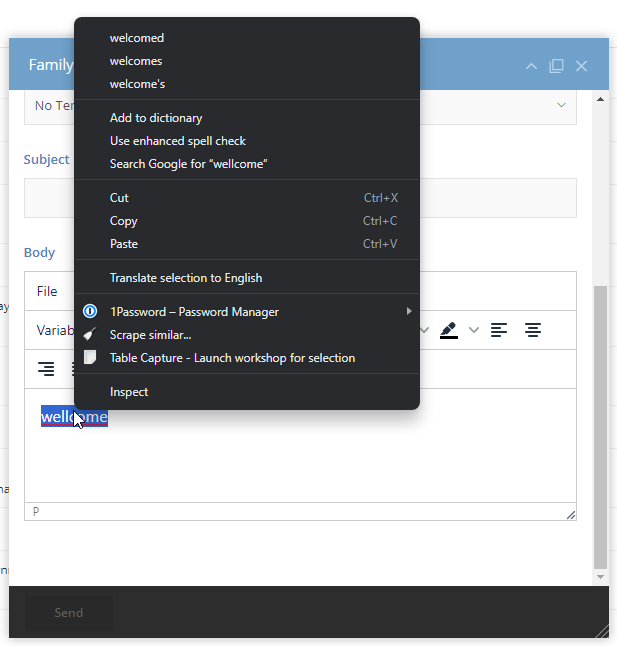Open the highlight color dropdown arrow
The width and height of the screenshot is (617, 646).
tap(474, 330)
